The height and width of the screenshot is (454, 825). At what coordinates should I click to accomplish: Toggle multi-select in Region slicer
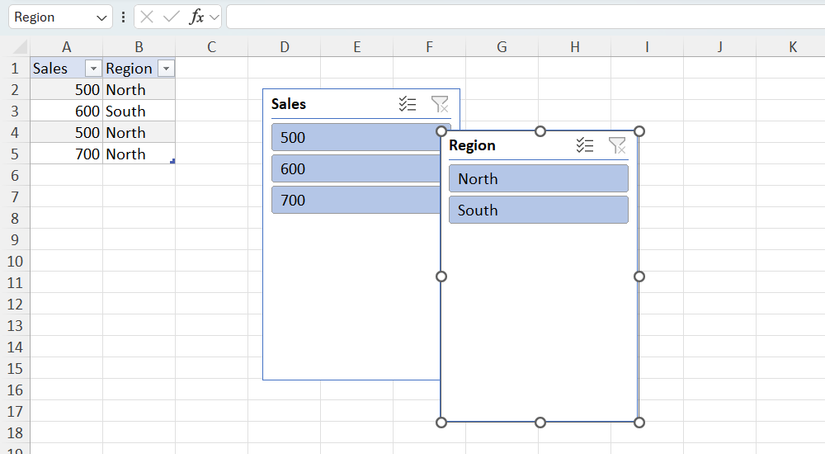[x=585, y=145]
